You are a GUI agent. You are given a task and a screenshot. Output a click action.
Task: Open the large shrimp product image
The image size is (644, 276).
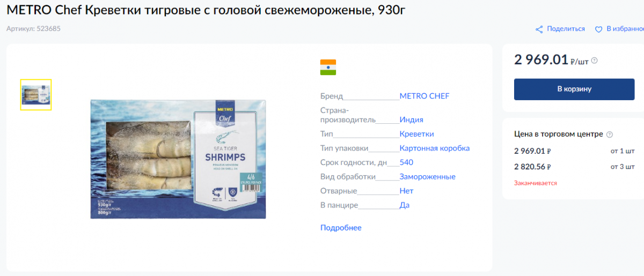178,159
